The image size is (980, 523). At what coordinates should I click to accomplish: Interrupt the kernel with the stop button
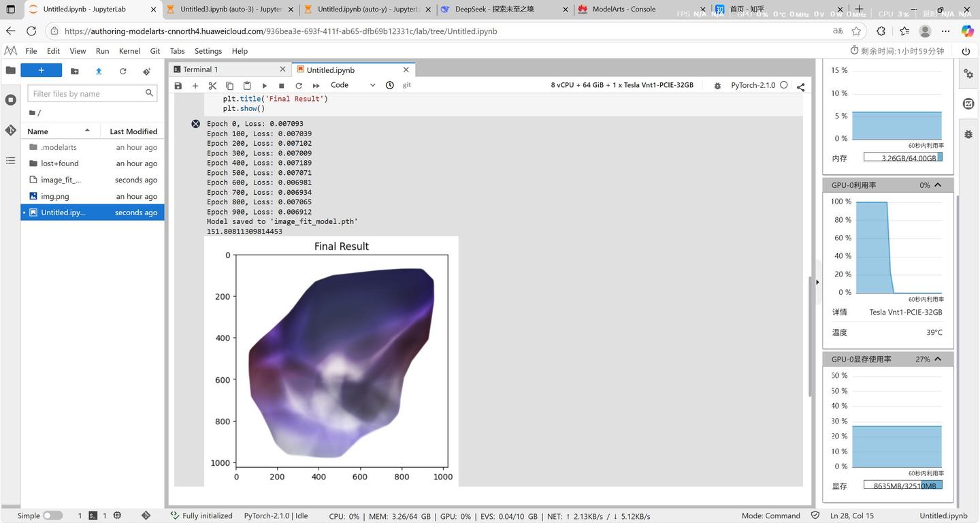(282, 86)
